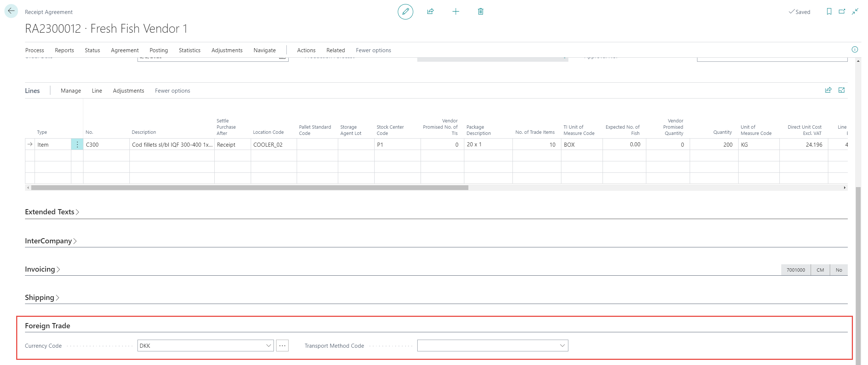Click the share icon in header
Image resolution: width=868 pixels, height=365 pixels.
(430, 12)
